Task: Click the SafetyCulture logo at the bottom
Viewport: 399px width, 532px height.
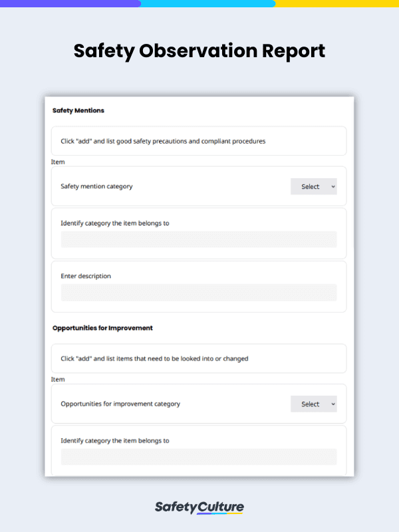Action: [x=199, y=507]
